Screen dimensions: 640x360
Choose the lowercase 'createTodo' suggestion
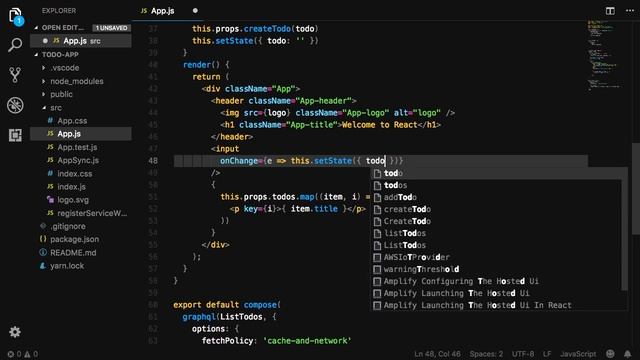tap(497, 209)
